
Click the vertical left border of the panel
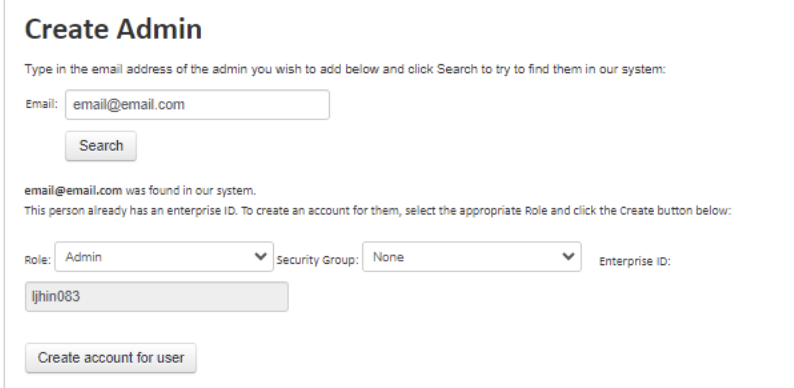click(x=5, y=194)
